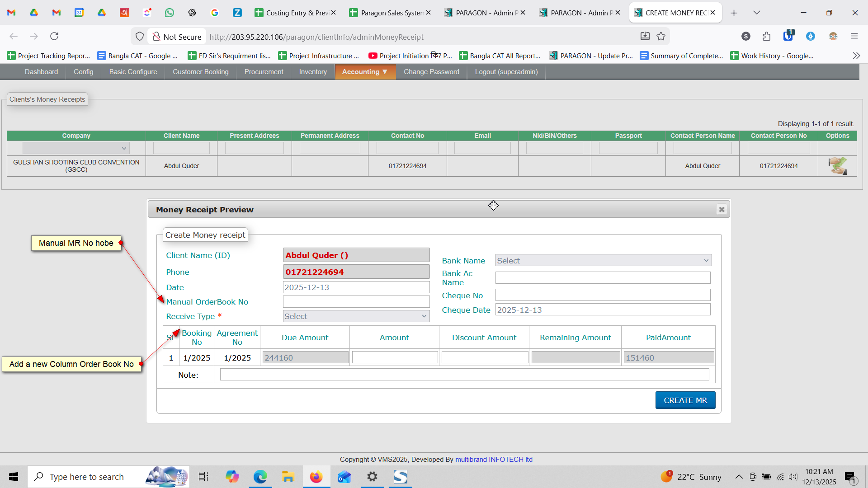Open the Receive Type select list

point(356,316)
